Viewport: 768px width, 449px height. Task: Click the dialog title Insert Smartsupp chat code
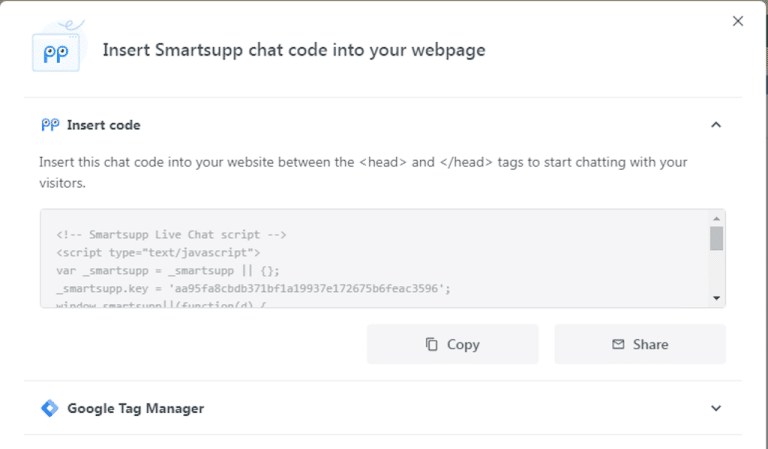pos(294,50)
